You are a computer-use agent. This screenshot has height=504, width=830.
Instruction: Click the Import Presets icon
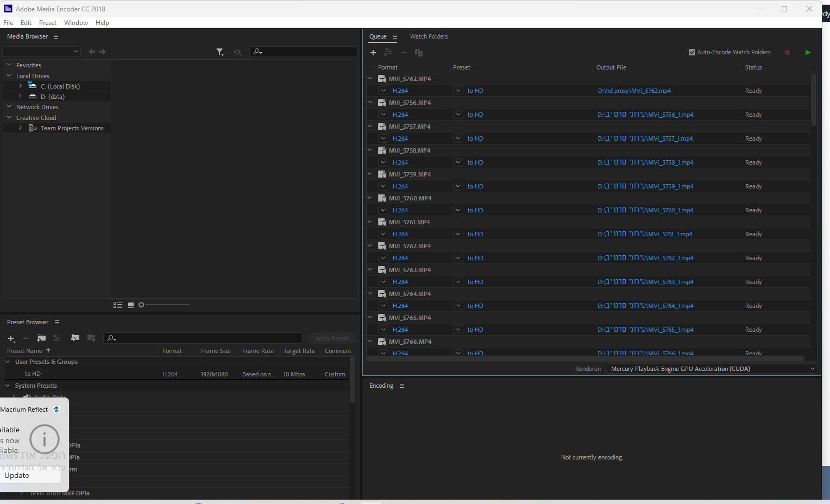pos(75,338)
